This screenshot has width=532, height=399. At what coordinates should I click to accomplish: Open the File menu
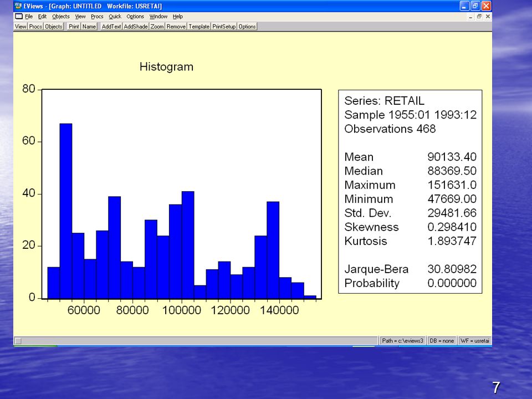pyautogui.click(x=29, y=16)
